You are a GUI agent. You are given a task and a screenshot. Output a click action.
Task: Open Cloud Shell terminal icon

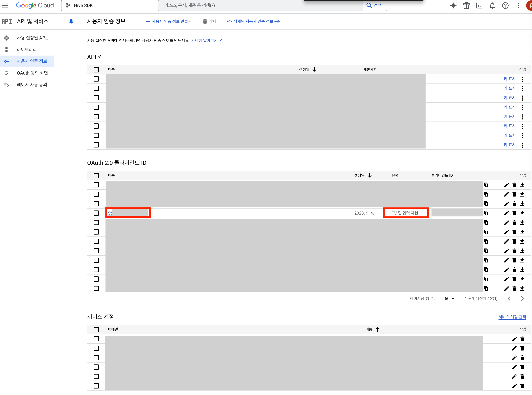[x=479, y=6]
